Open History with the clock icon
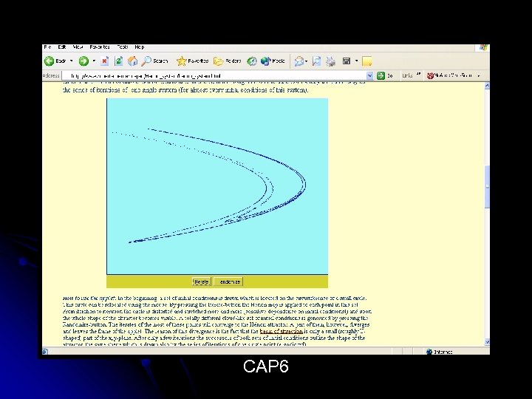This screenshot has height=399, width=532. point(252,61)
